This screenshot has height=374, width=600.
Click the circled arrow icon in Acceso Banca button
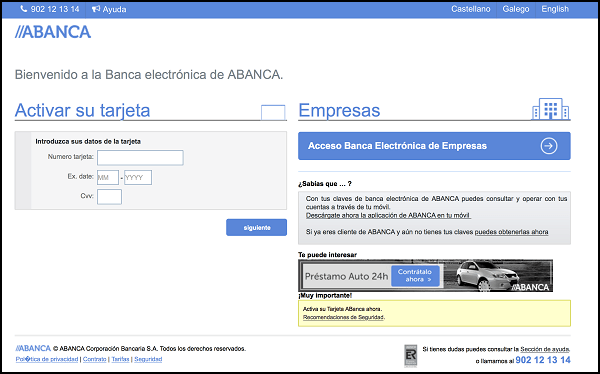(x=549, y=146)
